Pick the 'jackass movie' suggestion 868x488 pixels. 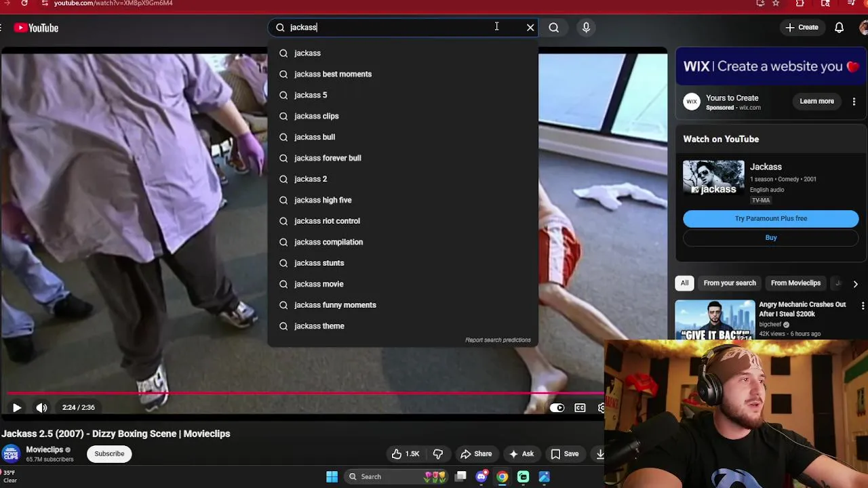pos(403,284)
